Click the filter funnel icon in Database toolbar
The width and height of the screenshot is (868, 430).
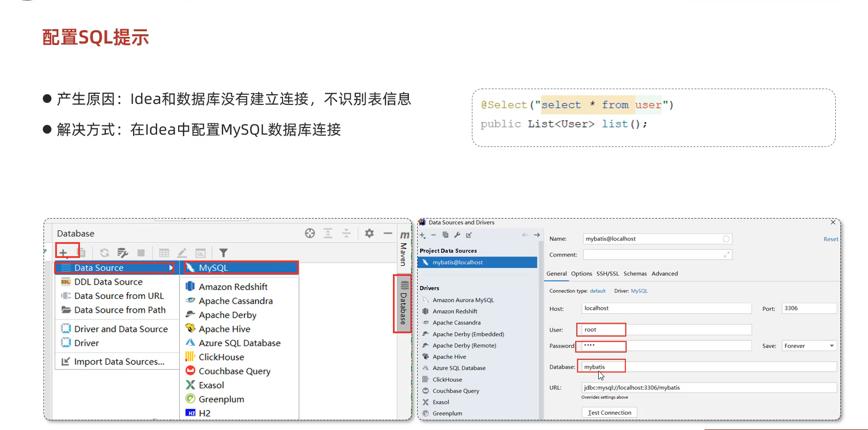(x=223, y=253)
